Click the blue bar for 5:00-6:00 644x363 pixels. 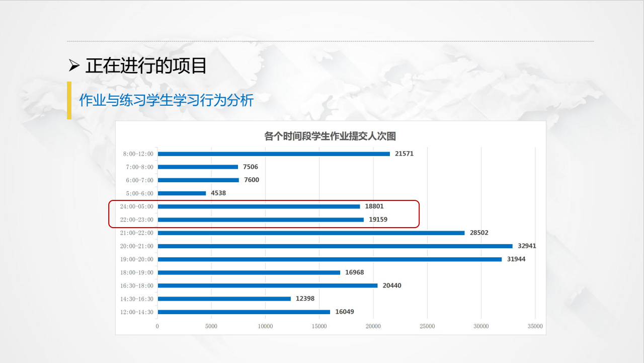[182, 193]
